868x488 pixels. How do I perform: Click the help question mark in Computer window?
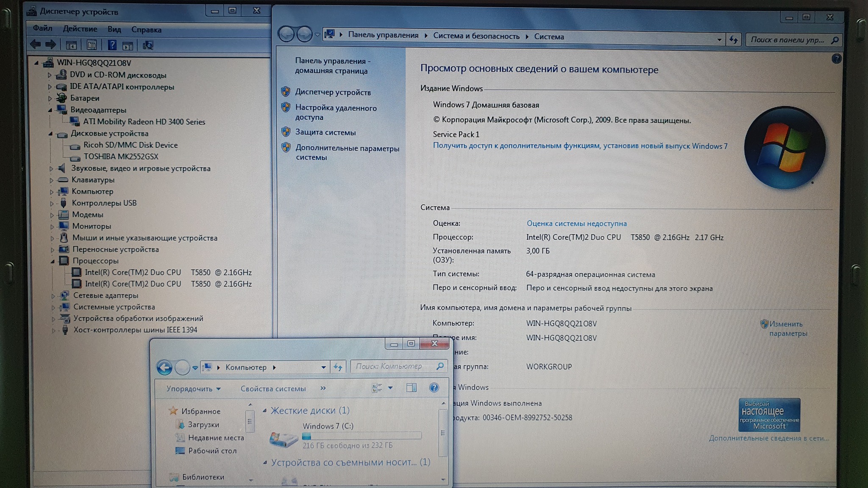434,388
